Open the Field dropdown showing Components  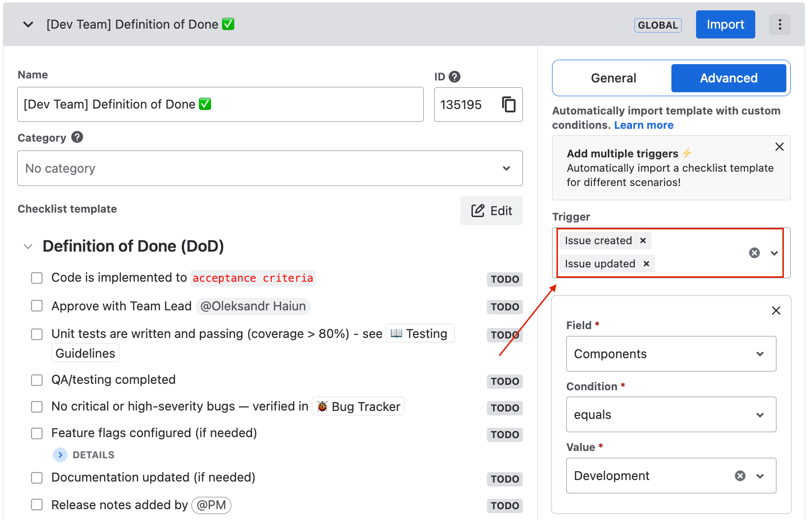671,354
